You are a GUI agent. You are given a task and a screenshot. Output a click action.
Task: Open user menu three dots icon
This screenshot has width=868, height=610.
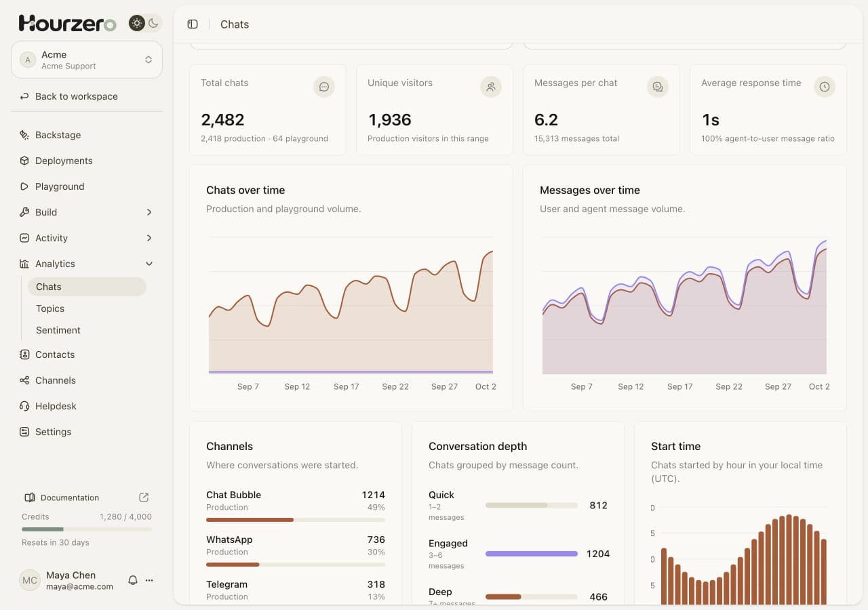tap(149, 580)
